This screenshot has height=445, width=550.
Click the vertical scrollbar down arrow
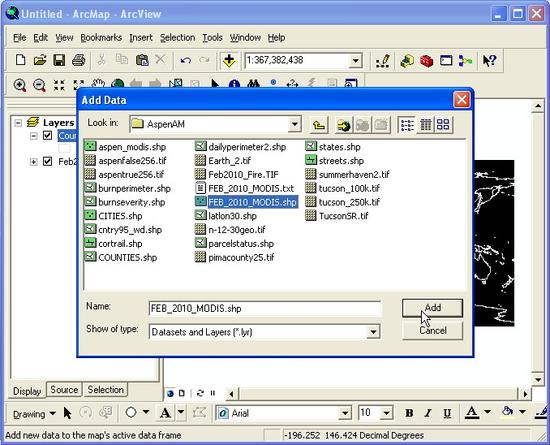coord(538,379)
